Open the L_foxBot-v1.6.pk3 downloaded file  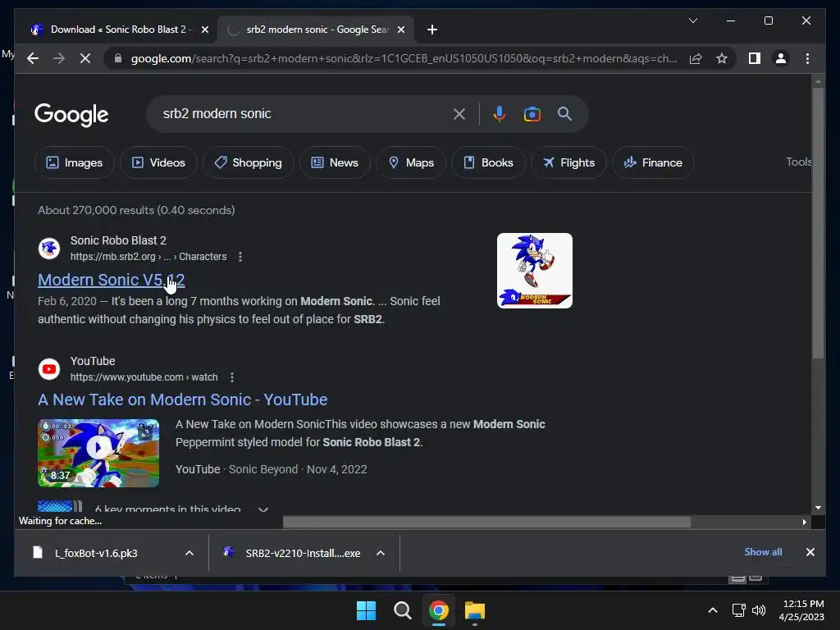(x=97, y=553)
